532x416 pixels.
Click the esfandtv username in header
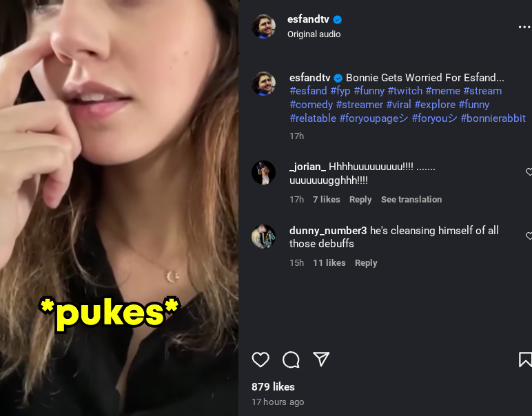308,19
